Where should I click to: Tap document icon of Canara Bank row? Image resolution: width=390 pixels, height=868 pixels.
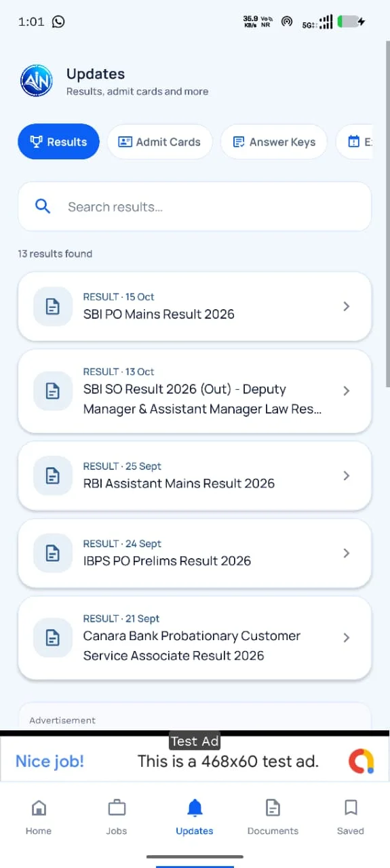coord(53,638)
